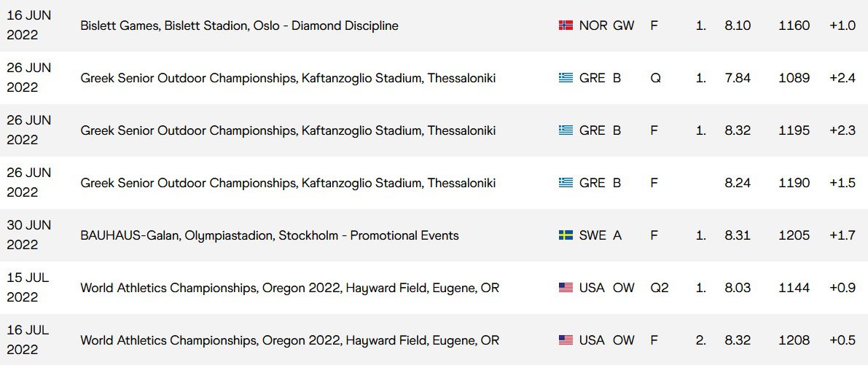
Task: Click Greek flag in 7.84 result row
Action: pos(566,78)
